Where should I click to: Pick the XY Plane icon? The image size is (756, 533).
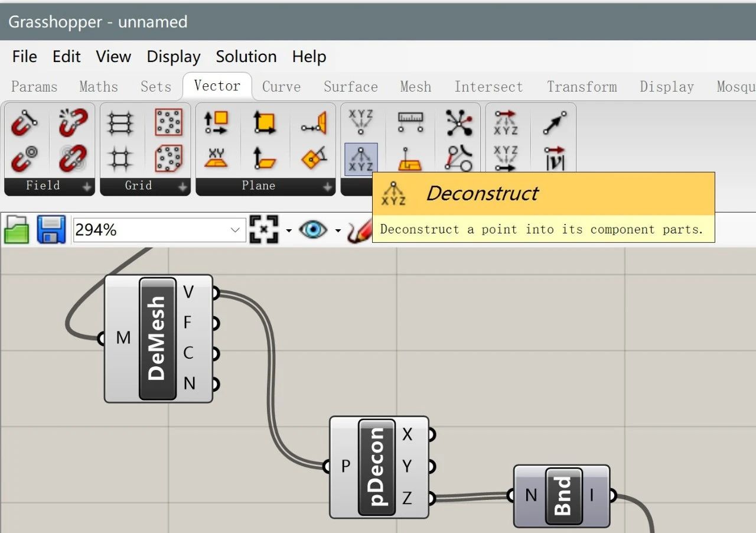[x=217, y=158]
